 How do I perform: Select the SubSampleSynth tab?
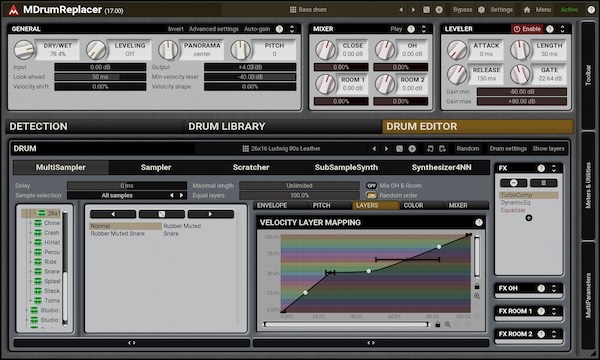[x=346, y=167]
